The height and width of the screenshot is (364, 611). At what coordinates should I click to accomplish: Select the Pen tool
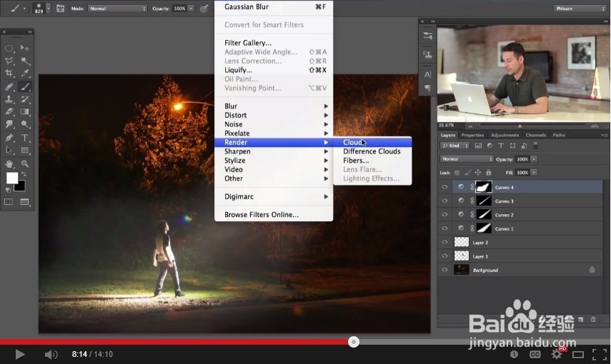point(9,138)
